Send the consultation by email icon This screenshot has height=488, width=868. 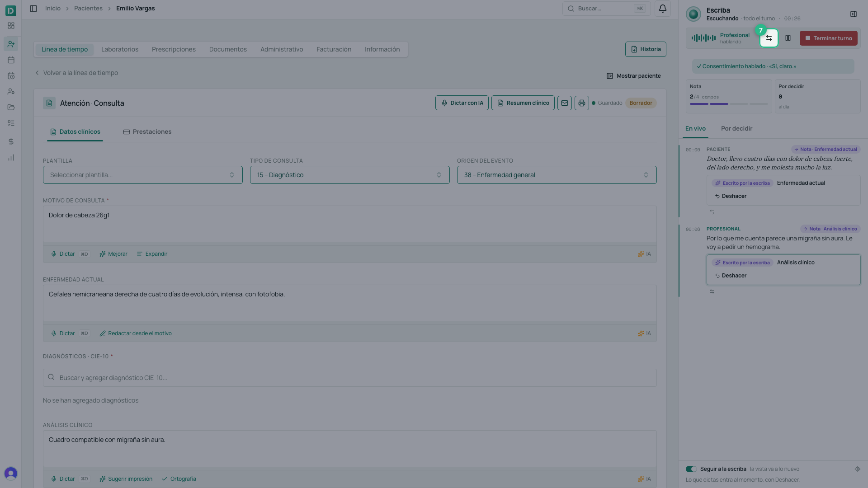click(565, 103)
